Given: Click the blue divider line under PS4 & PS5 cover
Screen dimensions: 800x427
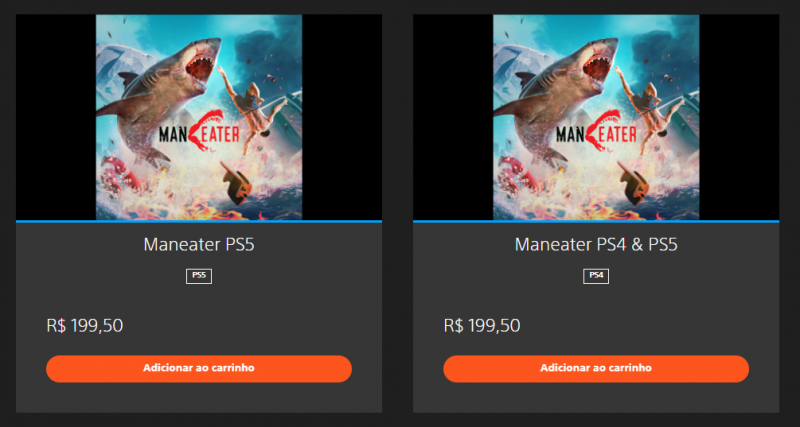Looking at the screenshot, I should click(596, 221).
